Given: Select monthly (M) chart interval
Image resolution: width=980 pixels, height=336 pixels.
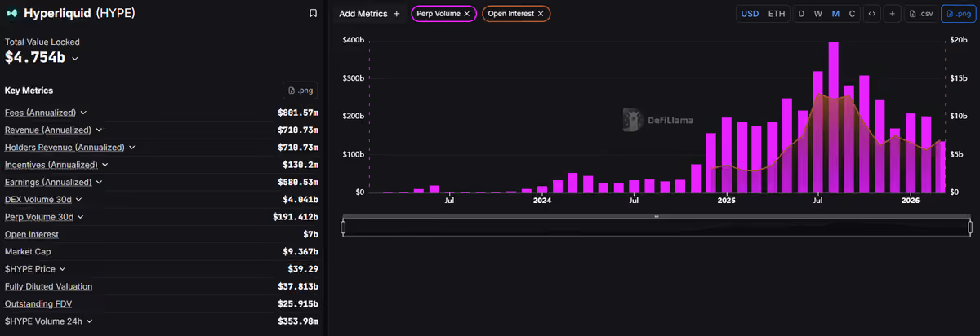Looking at the screenshot, I should click(835, 14).
